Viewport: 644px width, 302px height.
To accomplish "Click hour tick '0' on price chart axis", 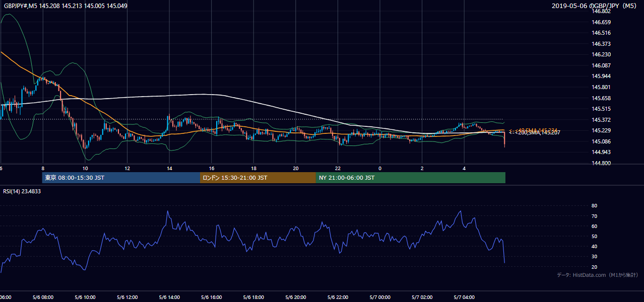I will (x=380, y=168).
